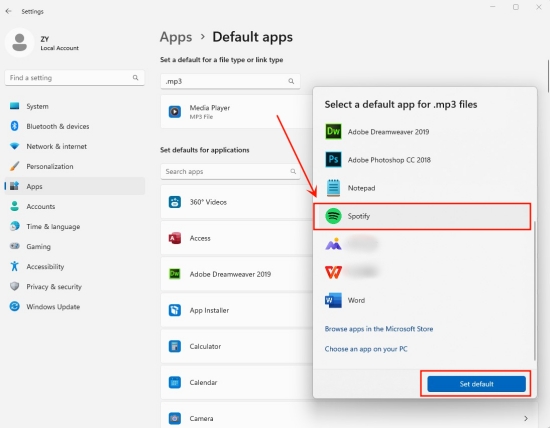Open the Access application defaults row
The width and height of the screenshot is (550, 428).
pos(237,238)
